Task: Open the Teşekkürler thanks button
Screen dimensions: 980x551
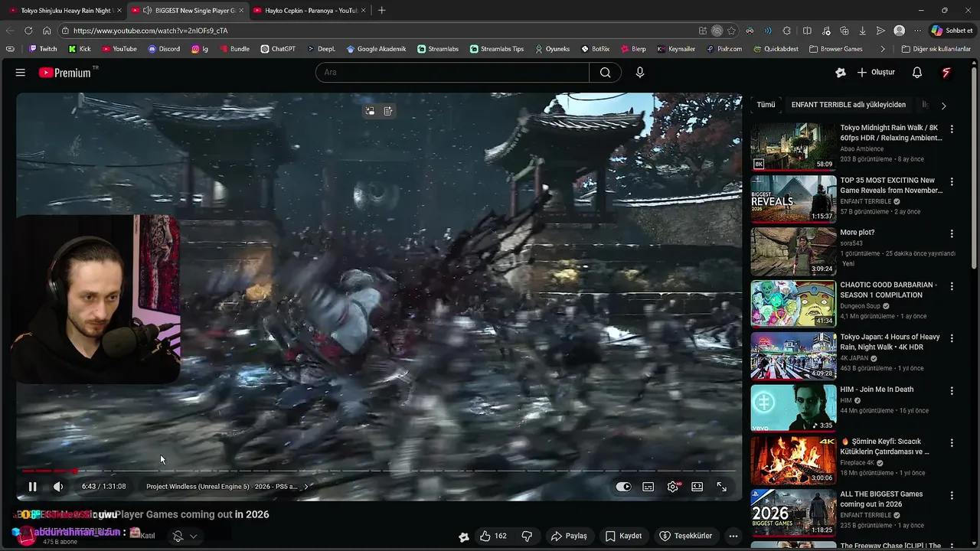Action: (x=686, y=536)
